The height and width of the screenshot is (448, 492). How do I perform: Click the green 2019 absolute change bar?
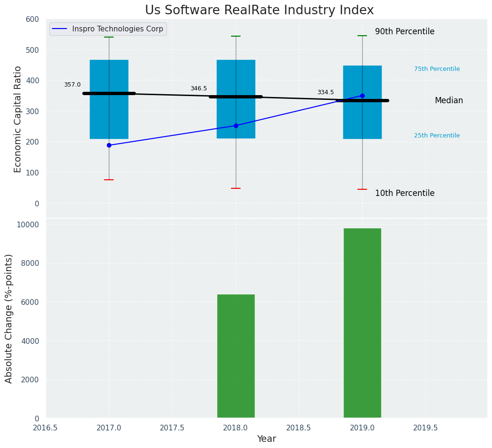click(x=362, y=323)
